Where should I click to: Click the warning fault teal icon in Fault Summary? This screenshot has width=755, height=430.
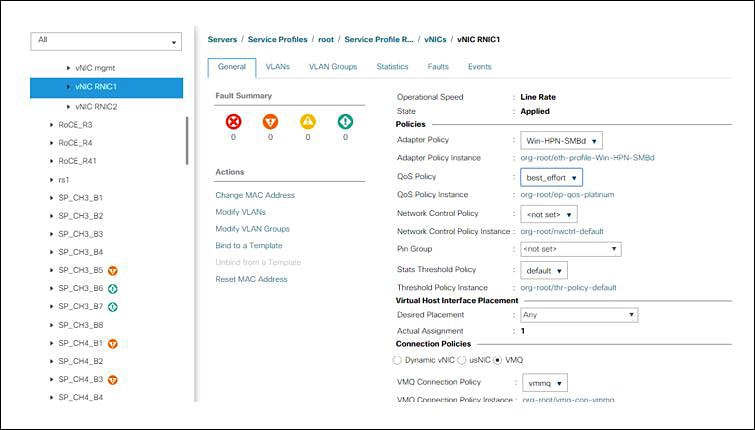345,122
